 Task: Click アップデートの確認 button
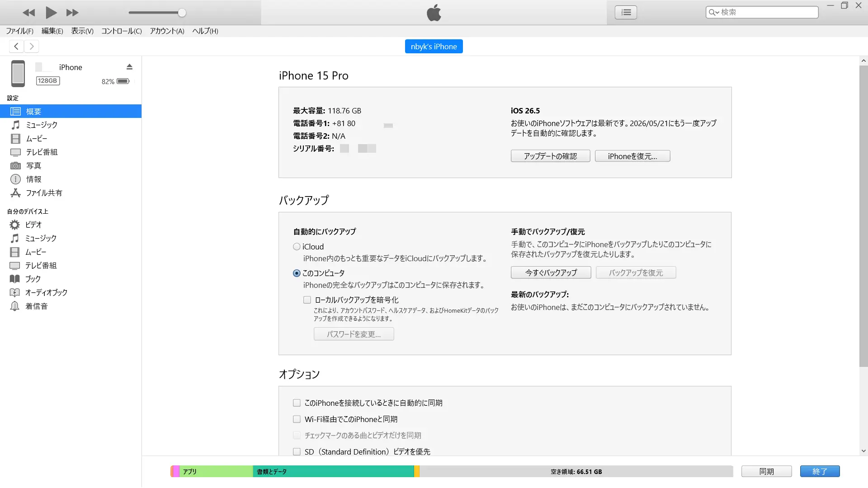[x=550, y=156]
